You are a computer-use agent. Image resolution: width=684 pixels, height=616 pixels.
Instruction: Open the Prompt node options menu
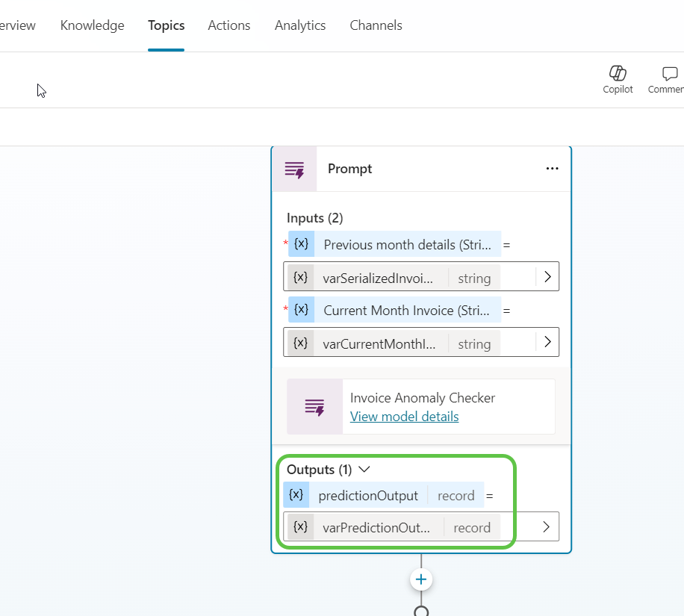[552, 169]
